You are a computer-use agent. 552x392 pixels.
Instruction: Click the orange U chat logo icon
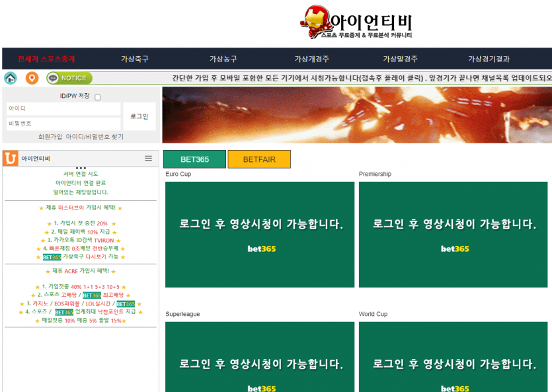pos(11,159)
